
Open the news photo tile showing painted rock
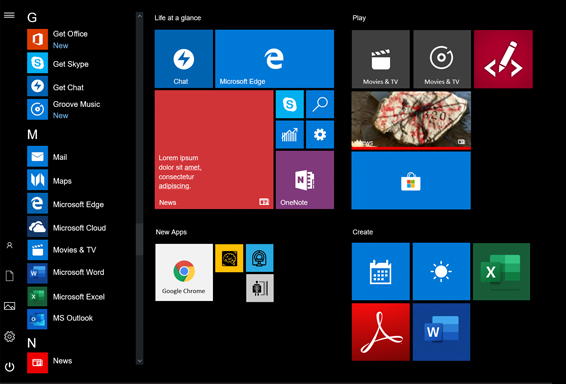coord(411,120)
